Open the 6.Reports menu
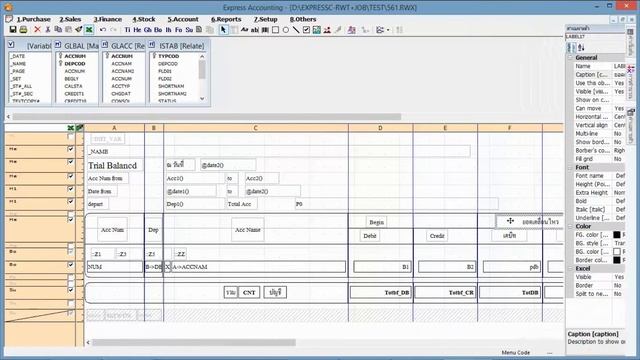Viewport: 640px width, 360px height. [x=226, y=19]
